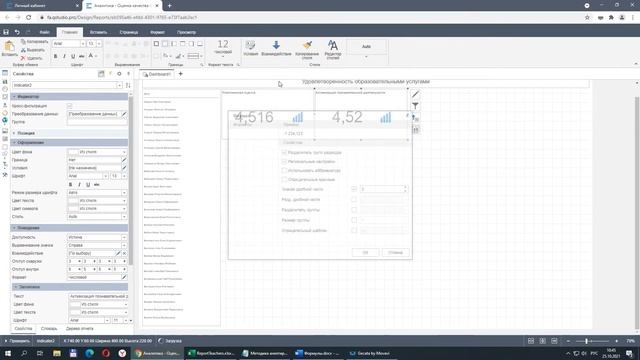640x360 pixels.
Task: Click the Цвет символа color swatch
Action: (73, 209)
